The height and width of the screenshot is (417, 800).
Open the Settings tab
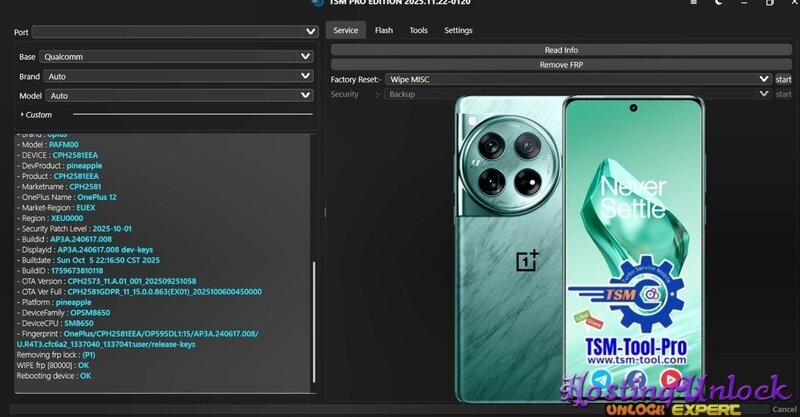pos(458,31)
